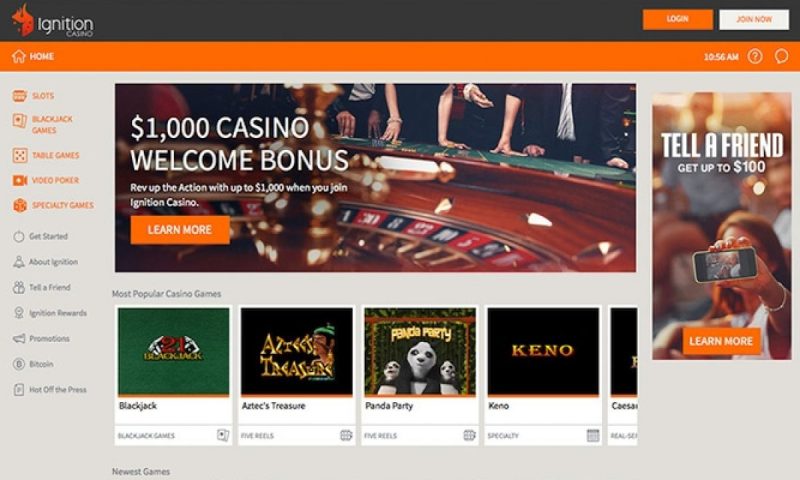Click Learn More on Tell a Friend ad

pos(721,341)
